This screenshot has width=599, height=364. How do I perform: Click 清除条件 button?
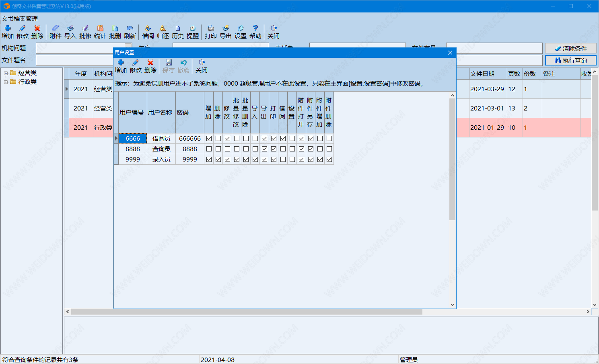pos(570,48)
